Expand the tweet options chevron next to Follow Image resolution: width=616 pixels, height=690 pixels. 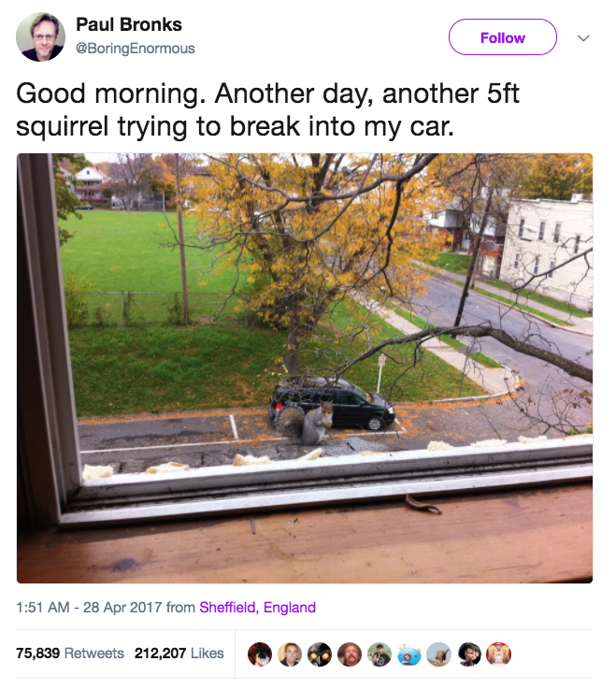583,37
